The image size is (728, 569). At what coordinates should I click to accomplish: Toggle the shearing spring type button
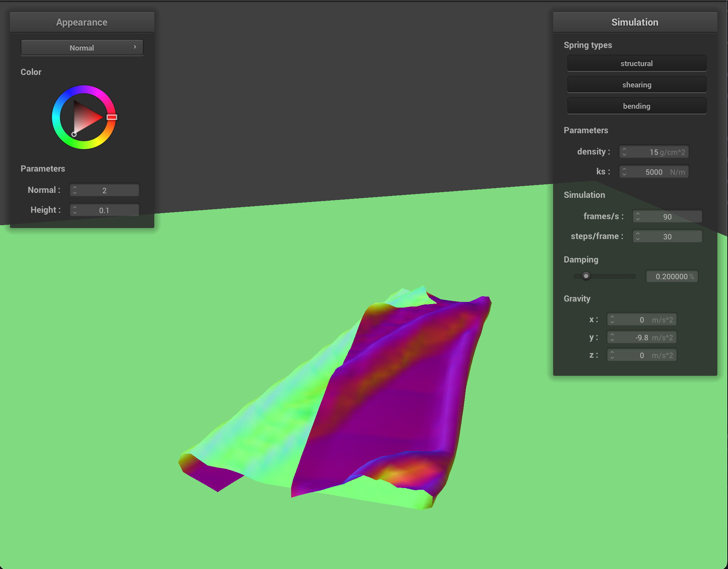pyautogui.click(x=636, y=85)
